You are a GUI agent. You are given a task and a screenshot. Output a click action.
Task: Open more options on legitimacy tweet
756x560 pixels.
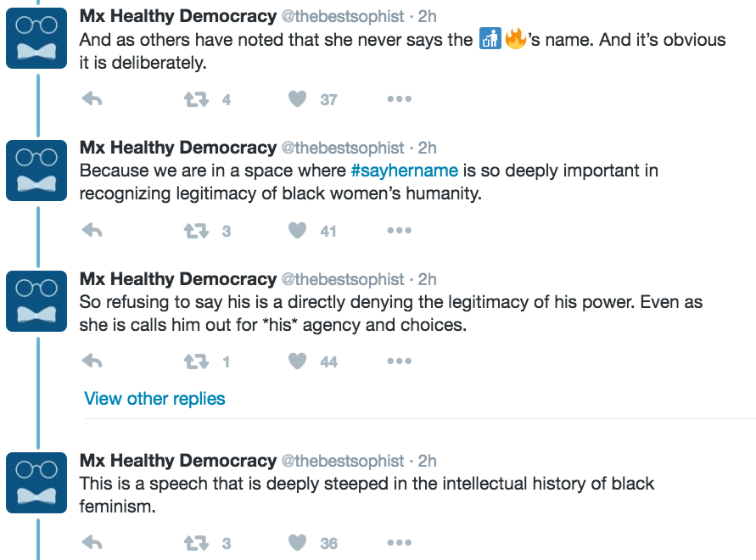[399, 361]
